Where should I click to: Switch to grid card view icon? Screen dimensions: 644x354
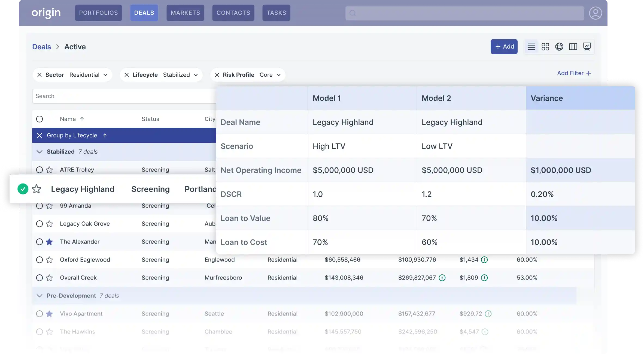(545, 47)
